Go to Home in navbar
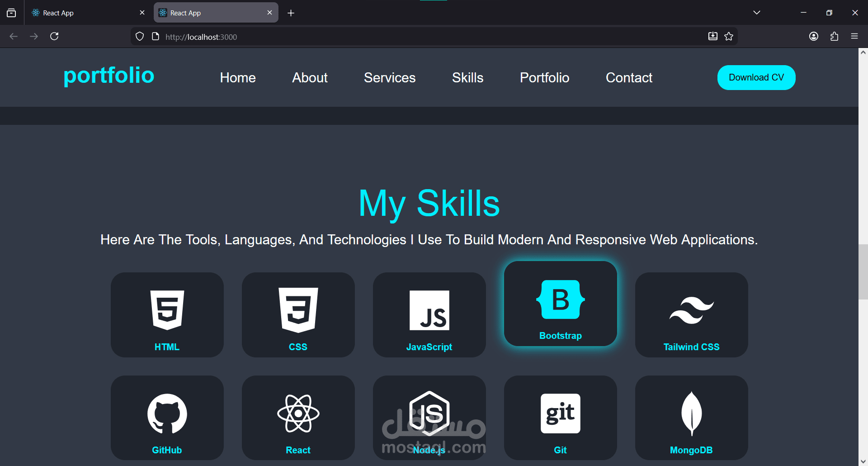The height and width of the screenshot is (466, 868). coord(238,78)
